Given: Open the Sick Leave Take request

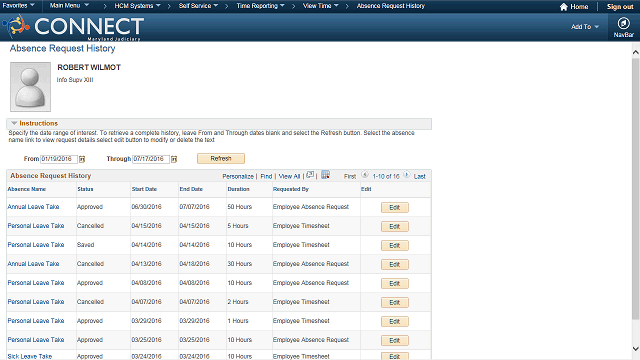Looking at the screenshot, I should [30, 356].
